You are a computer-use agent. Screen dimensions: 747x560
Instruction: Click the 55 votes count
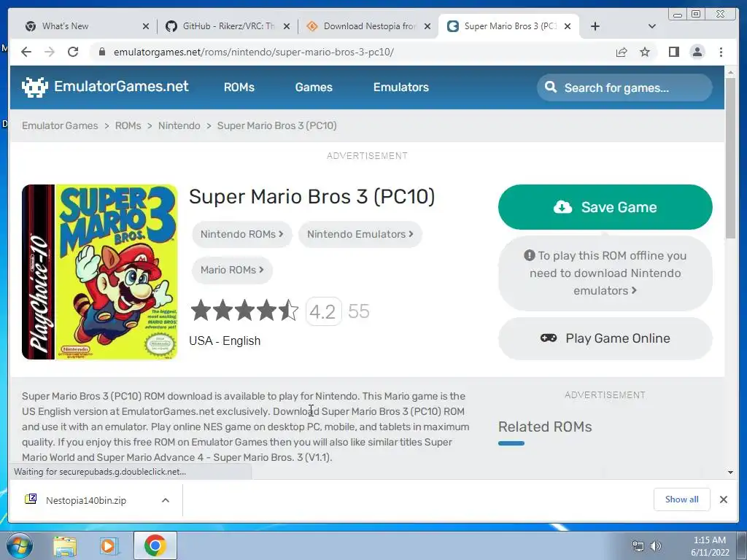point(359,311)
